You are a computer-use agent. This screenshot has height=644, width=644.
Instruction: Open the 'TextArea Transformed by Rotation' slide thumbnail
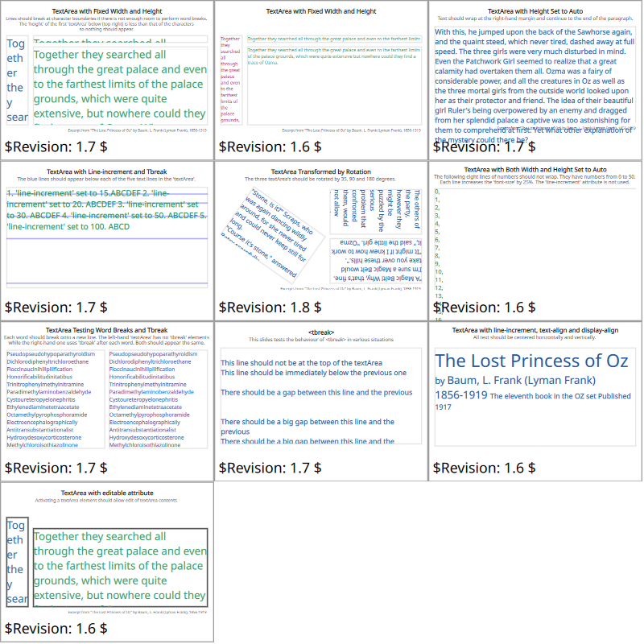tap(321, 241)
